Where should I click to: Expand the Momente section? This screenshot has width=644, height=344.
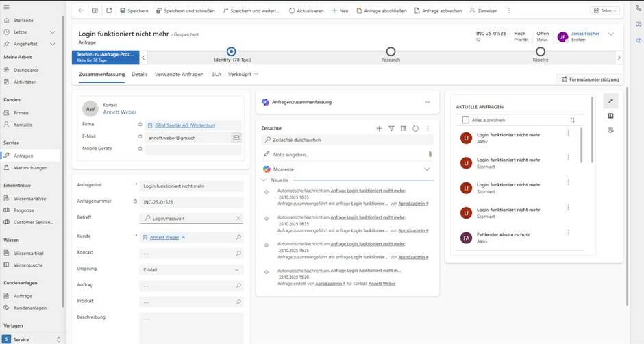[x=427, y=169]
